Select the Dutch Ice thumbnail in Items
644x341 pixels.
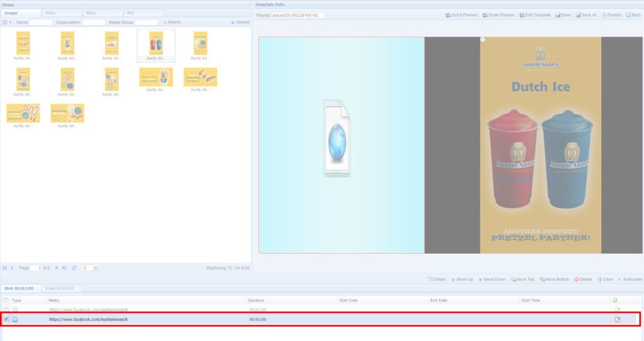click(x=155, y=43)
